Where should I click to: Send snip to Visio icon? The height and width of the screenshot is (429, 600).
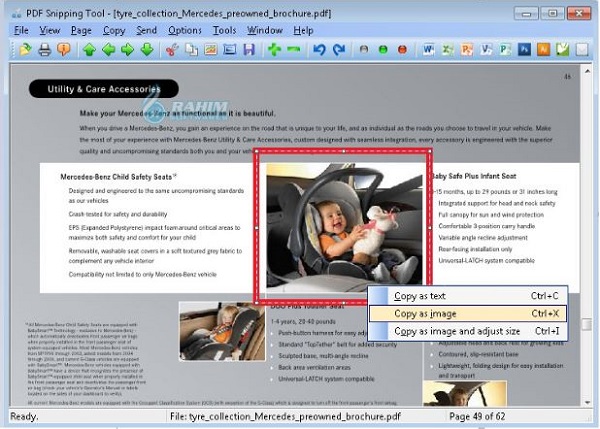[x=486, y=50]
